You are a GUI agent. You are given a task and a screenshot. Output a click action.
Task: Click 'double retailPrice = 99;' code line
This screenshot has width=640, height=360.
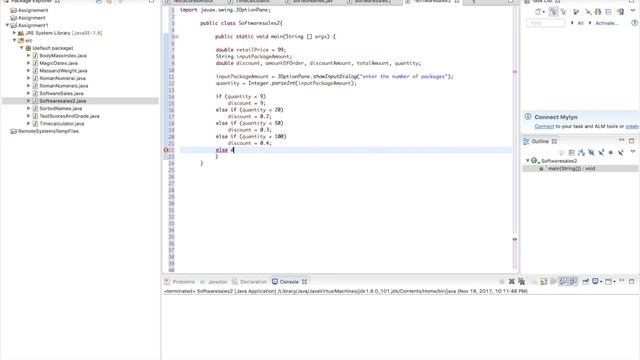[251, 50]
